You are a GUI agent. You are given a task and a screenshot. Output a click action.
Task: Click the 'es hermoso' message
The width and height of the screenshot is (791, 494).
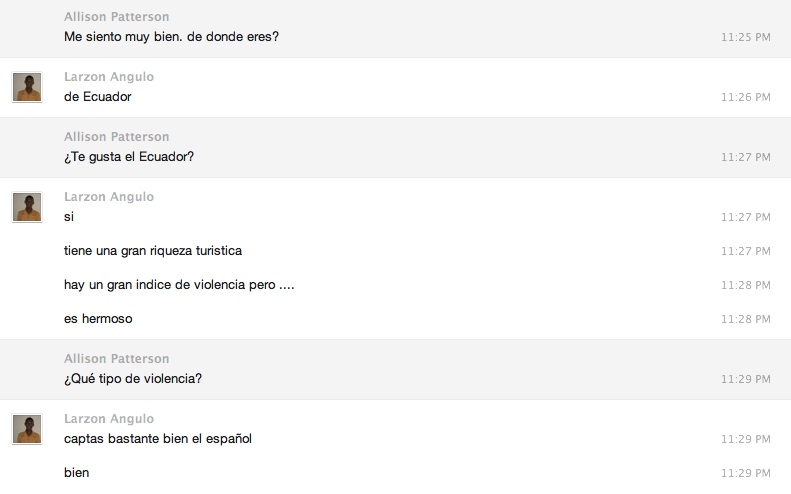[98, 319]
